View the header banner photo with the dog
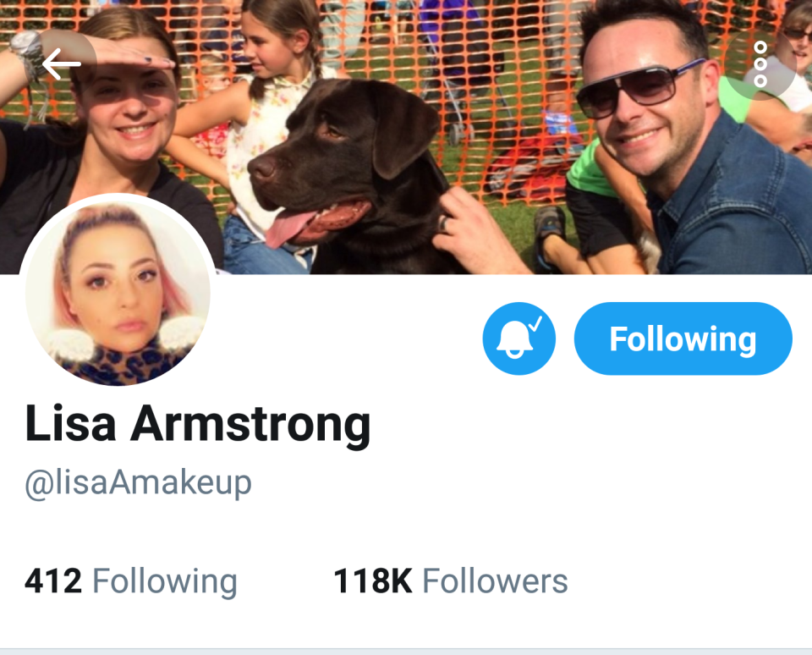 [x=406, y=137]
